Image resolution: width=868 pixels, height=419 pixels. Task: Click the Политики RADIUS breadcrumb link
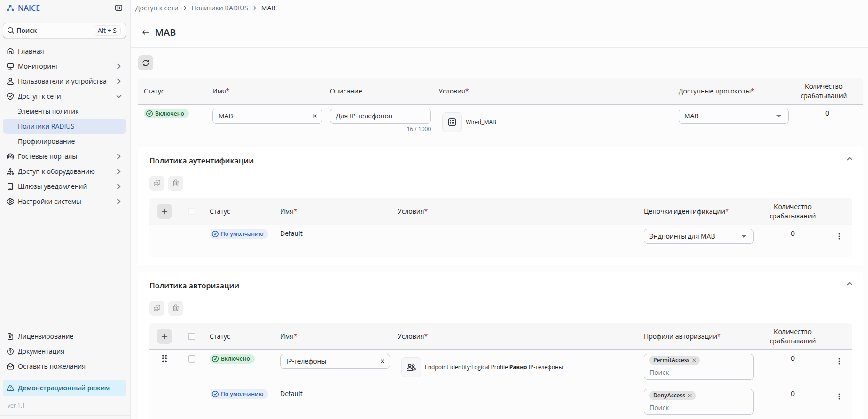[219, 8]
